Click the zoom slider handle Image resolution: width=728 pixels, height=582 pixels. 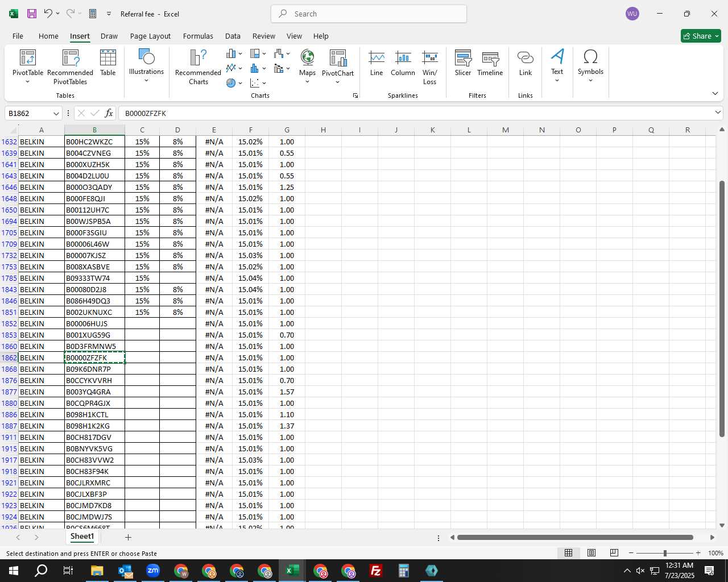point(665,553)
